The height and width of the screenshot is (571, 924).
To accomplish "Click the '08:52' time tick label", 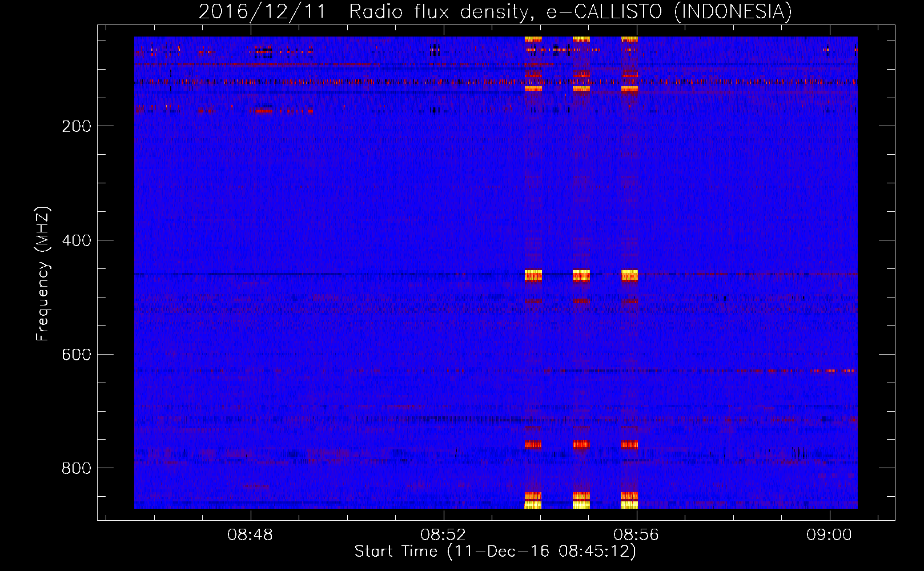I will pos(443,535).
